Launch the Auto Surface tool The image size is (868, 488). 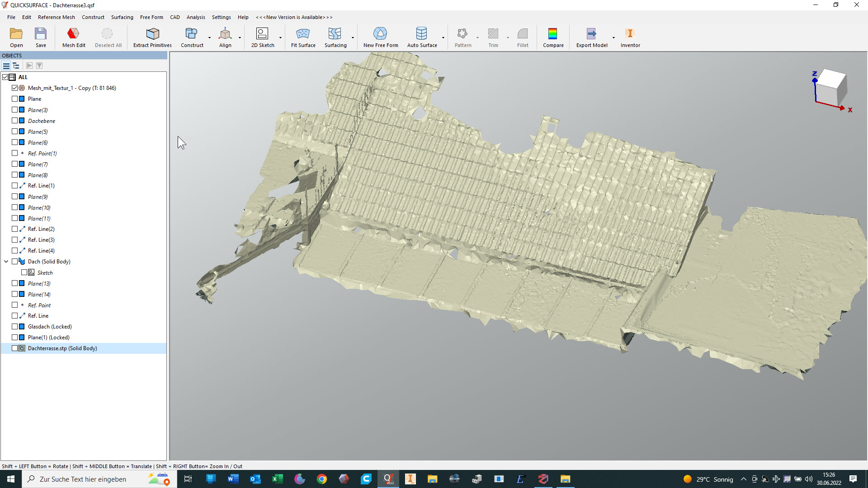[x=421, y=37]
